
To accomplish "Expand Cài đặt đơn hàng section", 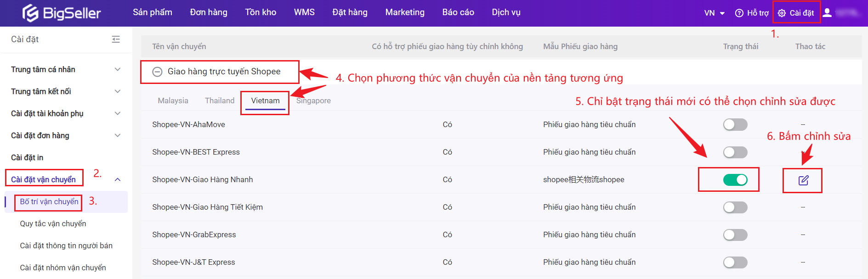I will [x=117, y=135].
